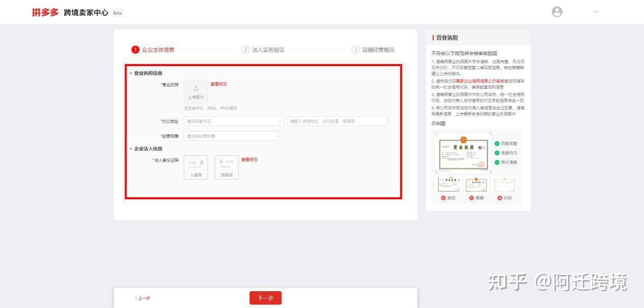This screenshot has width=644, height=308.
Task: Click the 企业法人信息 section heading
Action: click(148, 149)
